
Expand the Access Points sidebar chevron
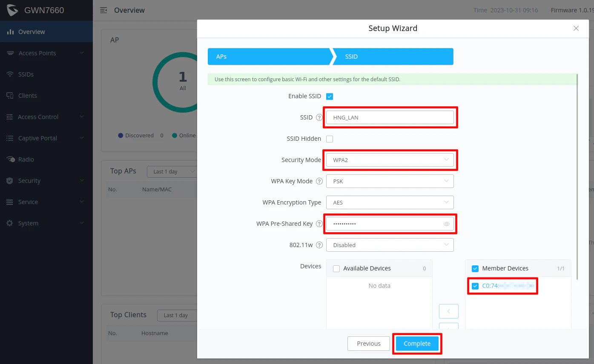point(82,53)
